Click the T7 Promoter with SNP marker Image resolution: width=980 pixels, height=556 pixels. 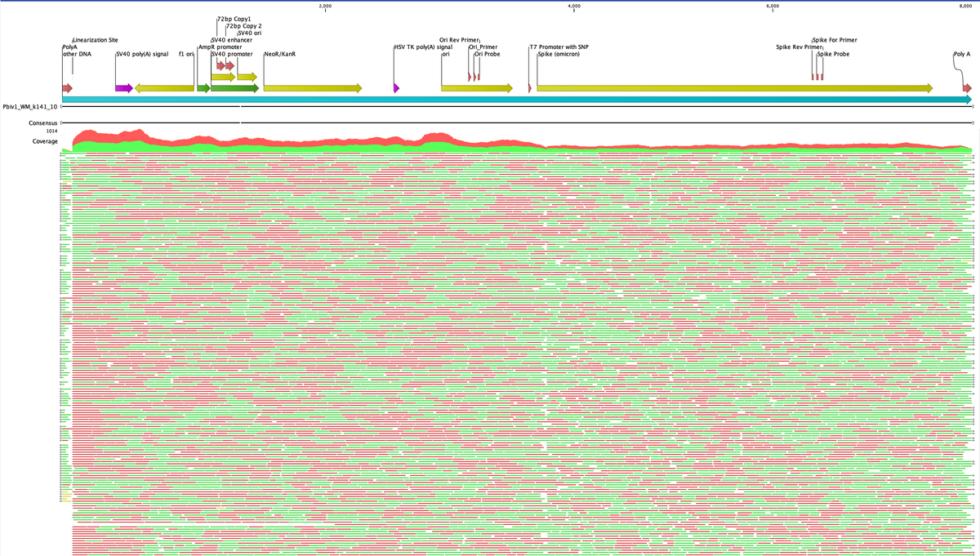tap(529, 87)
